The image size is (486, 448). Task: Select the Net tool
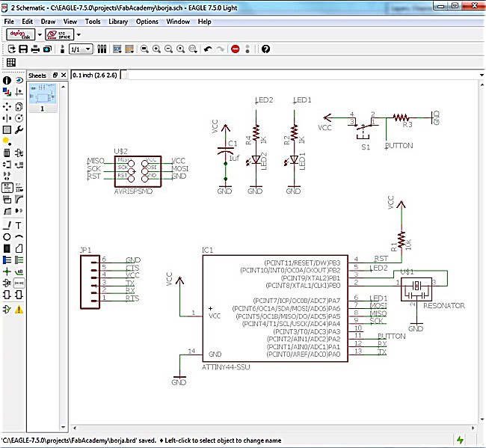[x=19, y=260]
